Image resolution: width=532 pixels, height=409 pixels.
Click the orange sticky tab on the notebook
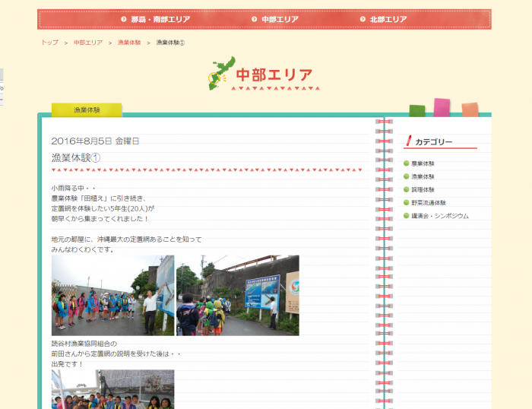470,109
